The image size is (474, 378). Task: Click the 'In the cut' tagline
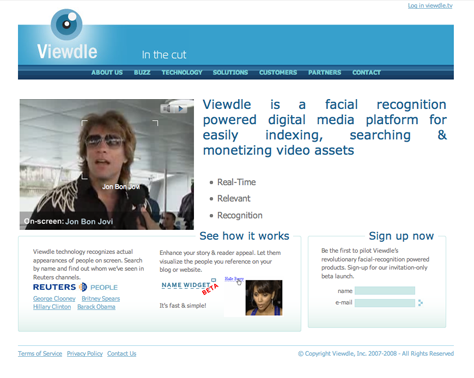tap(164, 55)
